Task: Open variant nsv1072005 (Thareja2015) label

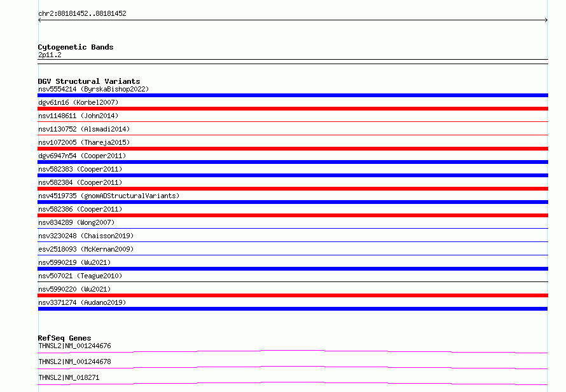Action: coord(84,142)
